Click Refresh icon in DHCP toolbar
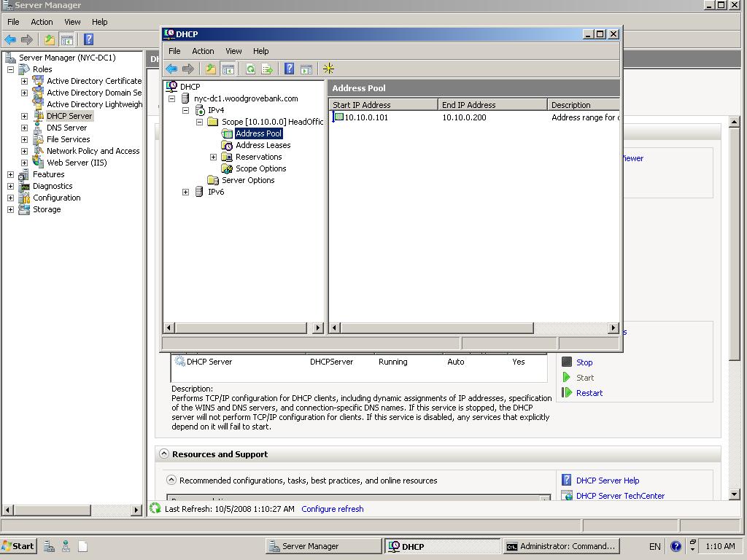 tap(250, 69)
